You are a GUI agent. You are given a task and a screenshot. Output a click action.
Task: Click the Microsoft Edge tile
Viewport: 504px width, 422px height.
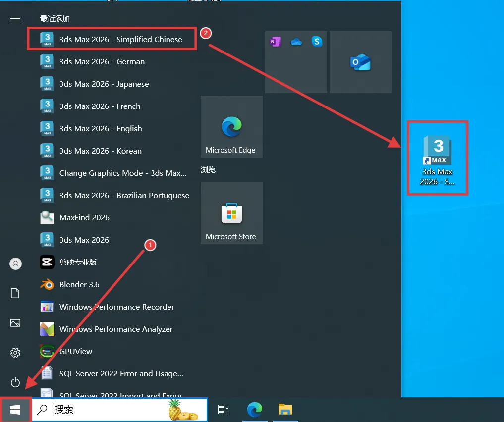click(231, 126)
